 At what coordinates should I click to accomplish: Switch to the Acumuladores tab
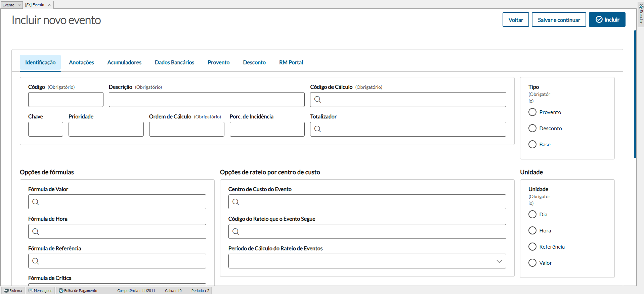[x=124, y=63]
